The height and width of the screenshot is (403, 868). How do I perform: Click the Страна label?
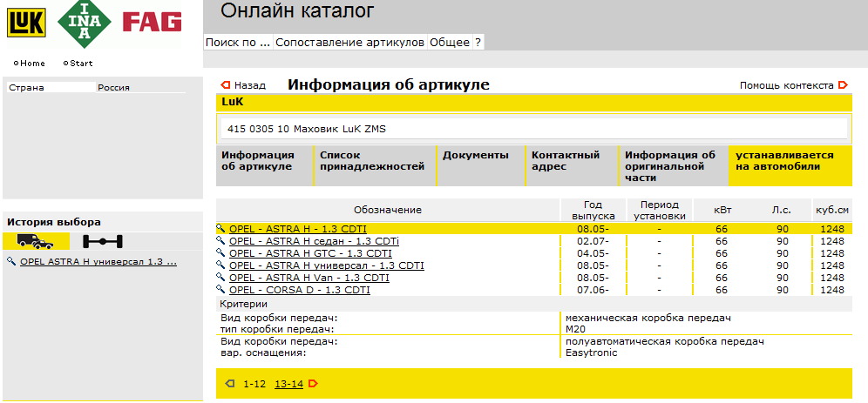[26, 87]
